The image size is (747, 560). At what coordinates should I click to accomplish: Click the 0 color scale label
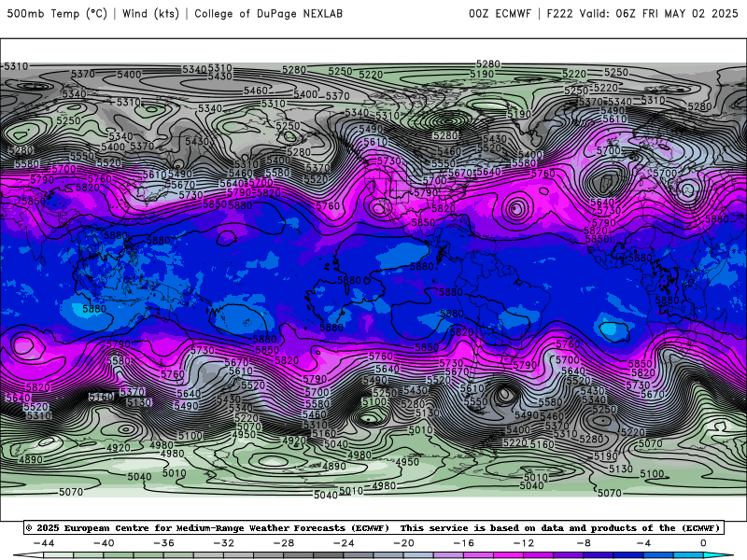pos(703,543)
